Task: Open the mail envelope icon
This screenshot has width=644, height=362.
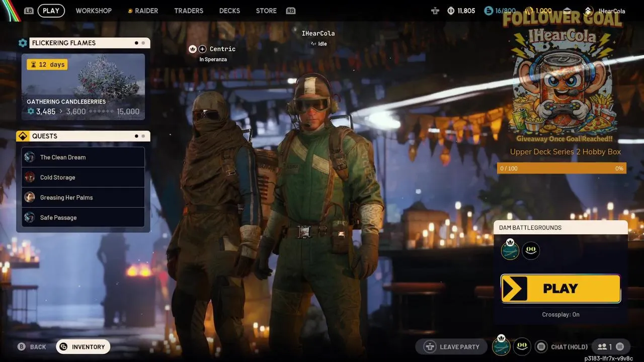Action: [567, 11]
